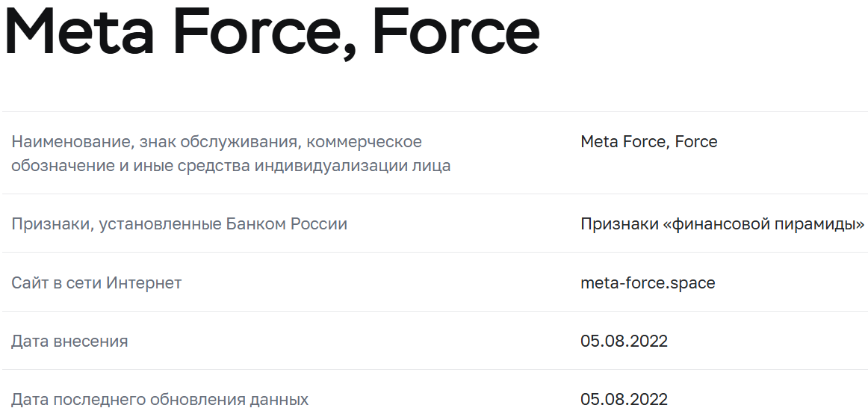Click the 05.08.2022 value beside "Дата внесения"
The width and height of the screenshot is (868, 411).
click(624, 342)
